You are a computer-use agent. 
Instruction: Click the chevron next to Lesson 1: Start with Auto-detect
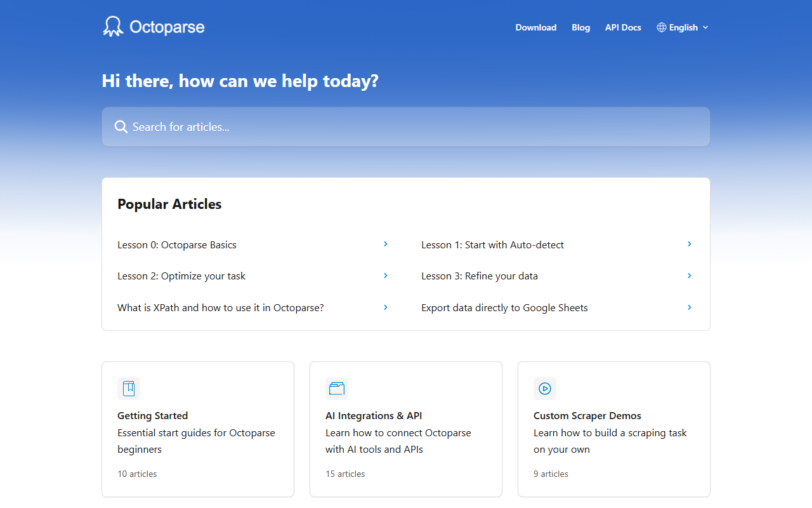(x=690, y=244)
